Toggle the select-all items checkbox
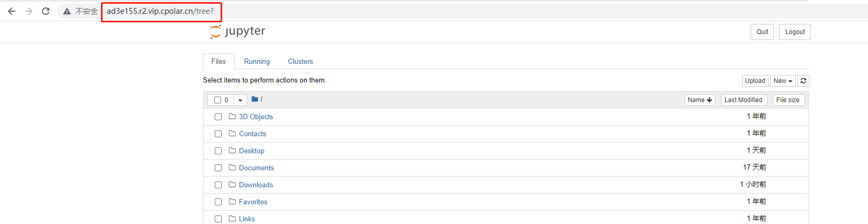The width and height of the screenshot is (868, 224). [x=217, y=100]
